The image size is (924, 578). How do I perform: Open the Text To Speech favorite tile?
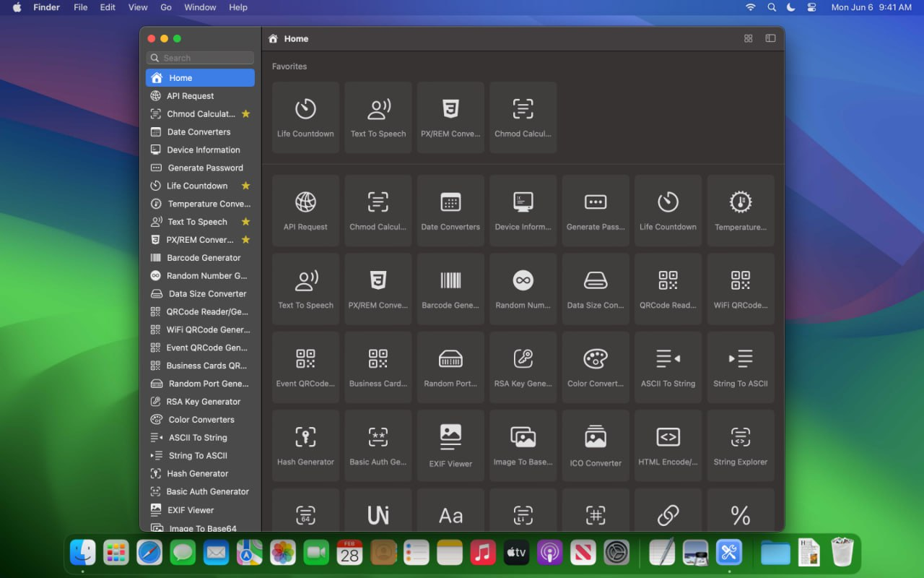pyautogui.click(x=378, y=117)
